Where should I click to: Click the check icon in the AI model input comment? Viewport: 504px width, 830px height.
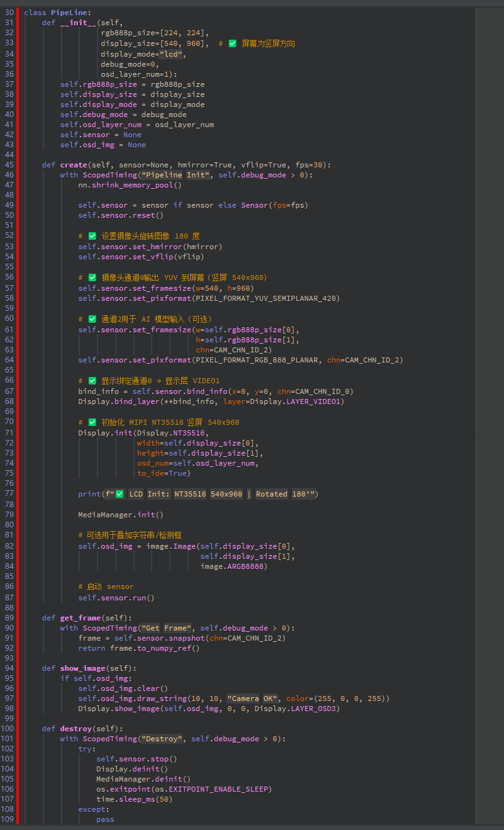92,318
